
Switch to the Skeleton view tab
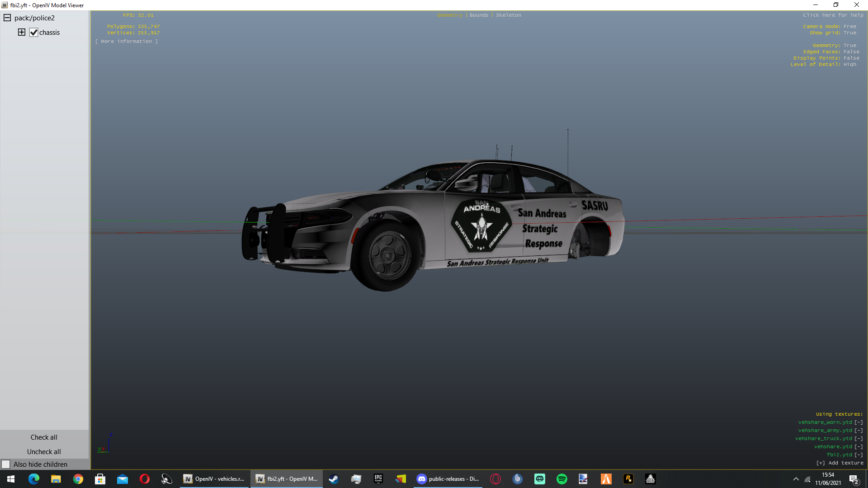pos(508,15)
